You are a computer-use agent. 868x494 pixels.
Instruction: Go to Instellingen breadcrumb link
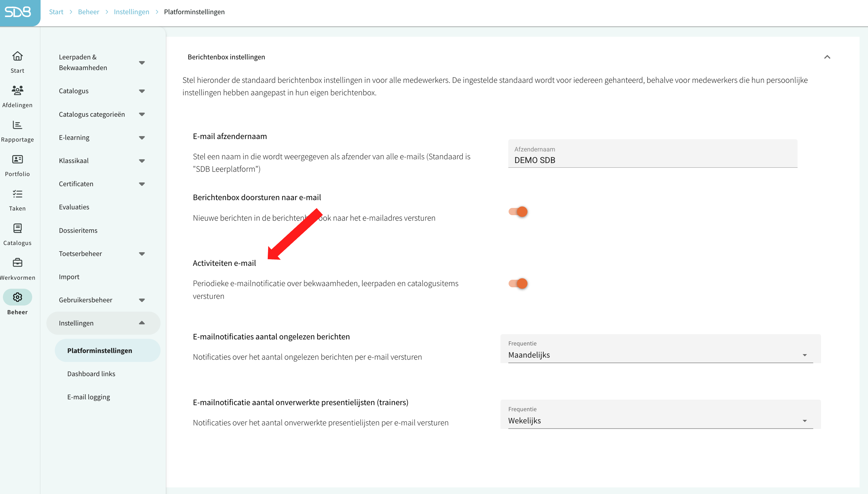[x=131, y=12]
